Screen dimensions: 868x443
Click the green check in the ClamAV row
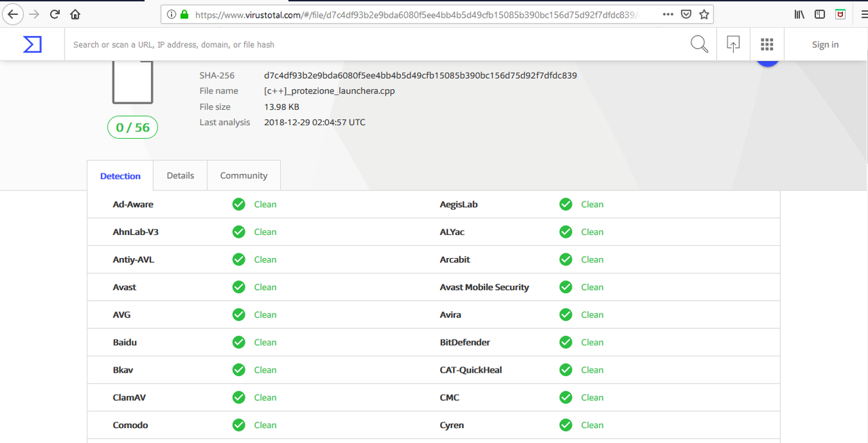(239, 398)
